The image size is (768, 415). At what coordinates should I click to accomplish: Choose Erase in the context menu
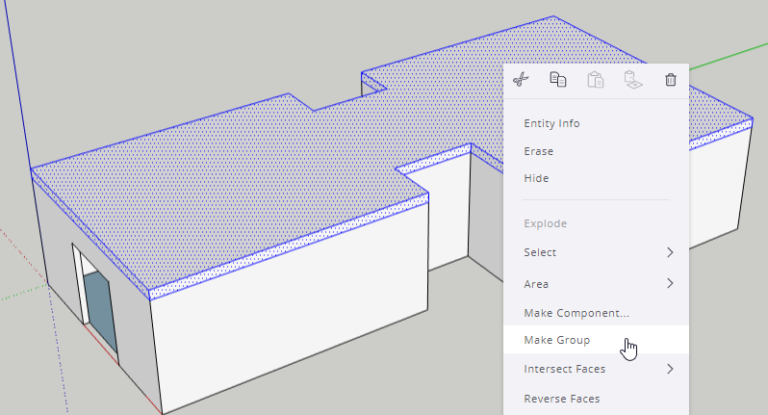click(538, 151)
